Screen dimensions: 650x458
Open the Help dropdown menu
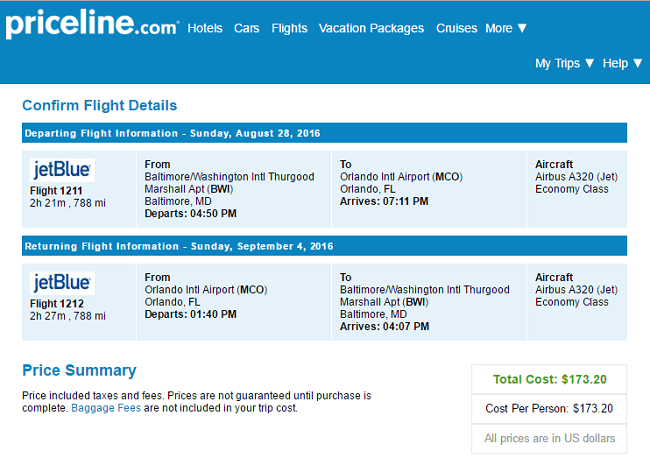point(622,63)
